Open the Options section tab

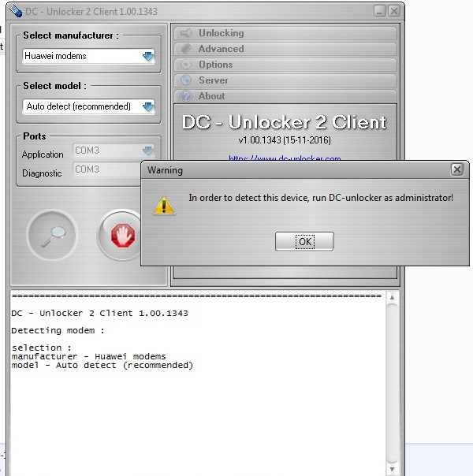(285, 65)
